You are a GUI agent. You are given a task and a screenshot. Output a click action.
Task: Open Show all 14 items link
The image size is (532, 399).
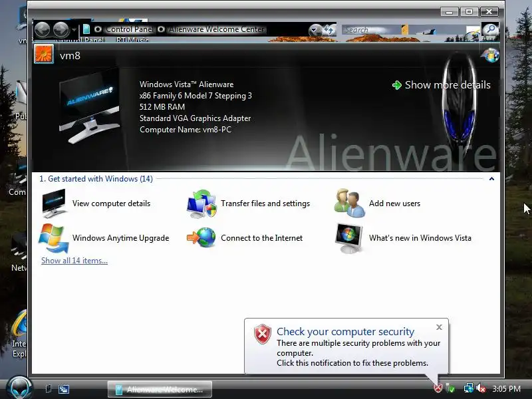coord(74,261)
